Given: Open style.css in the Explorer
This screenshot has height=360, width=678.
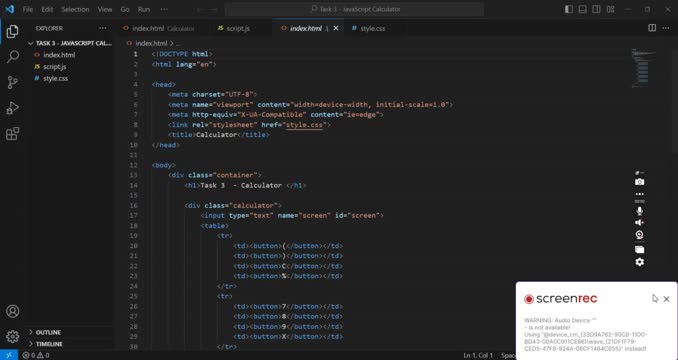Looking at the screenshot, I should [55, 78].
